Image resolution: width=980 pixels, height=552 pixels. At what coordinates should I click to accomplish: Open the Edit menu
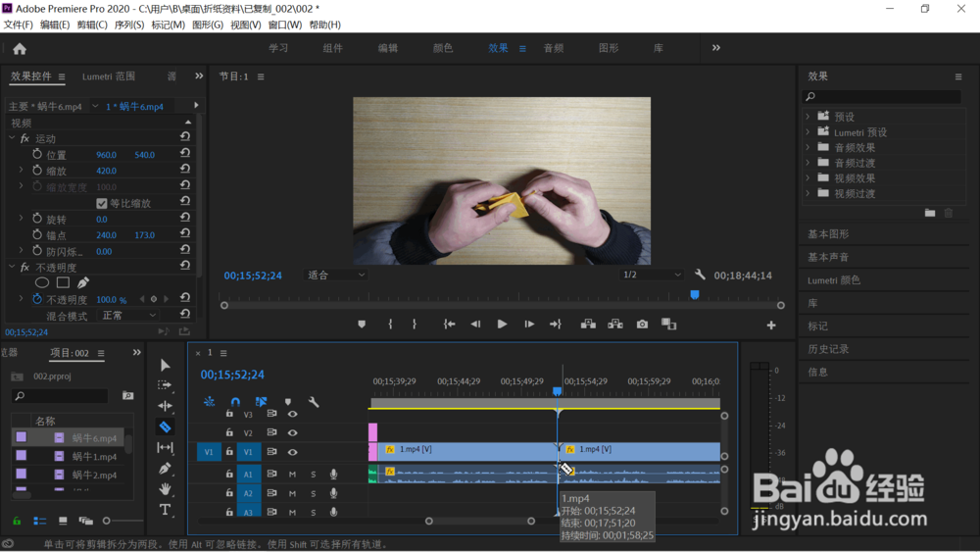[55, 25]
